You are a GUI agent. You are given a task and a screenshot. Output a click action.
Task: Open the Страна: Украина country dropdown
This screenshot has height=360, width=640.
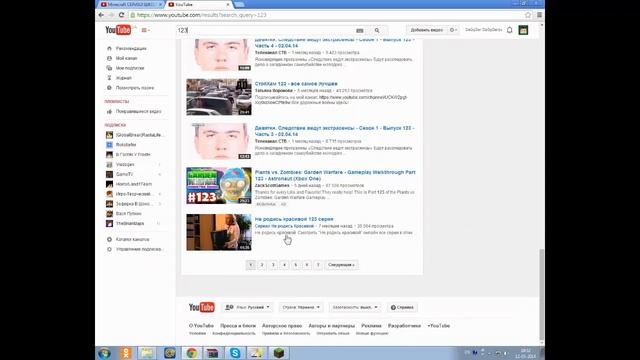coord(301,307)
